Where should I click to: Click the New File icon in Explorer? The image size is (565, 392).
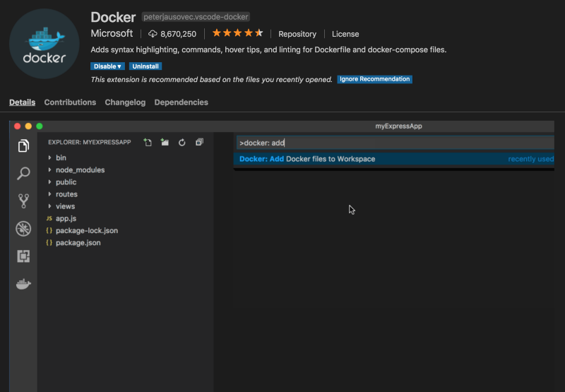click(x=148, y=142)
